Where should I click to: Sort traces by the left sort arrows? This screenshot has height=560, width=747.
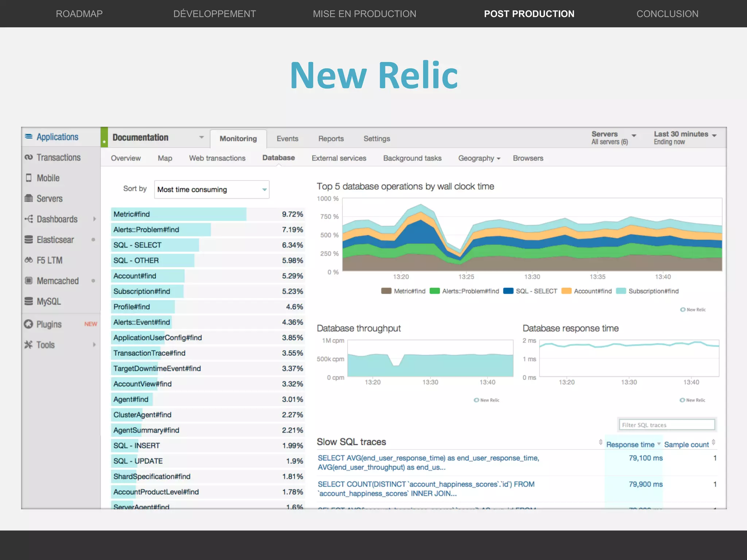coord(600,442)
